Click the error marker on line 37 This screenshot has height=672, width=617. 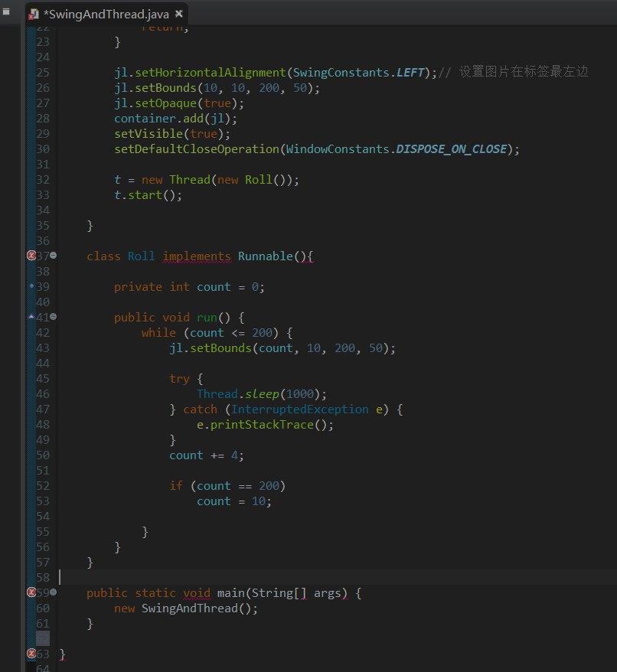[31, 256]
